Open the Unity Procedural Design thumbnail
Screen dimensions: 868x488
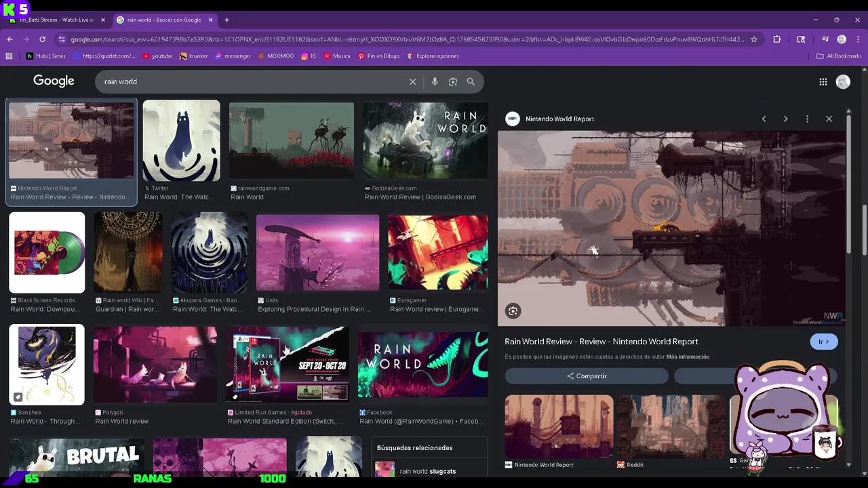pos(317,252)
